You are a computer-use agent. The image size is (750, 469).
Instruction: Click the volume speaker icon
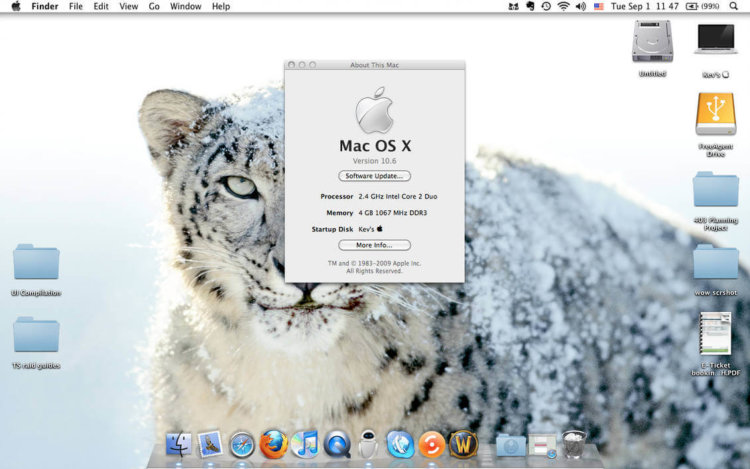[581, 6]
